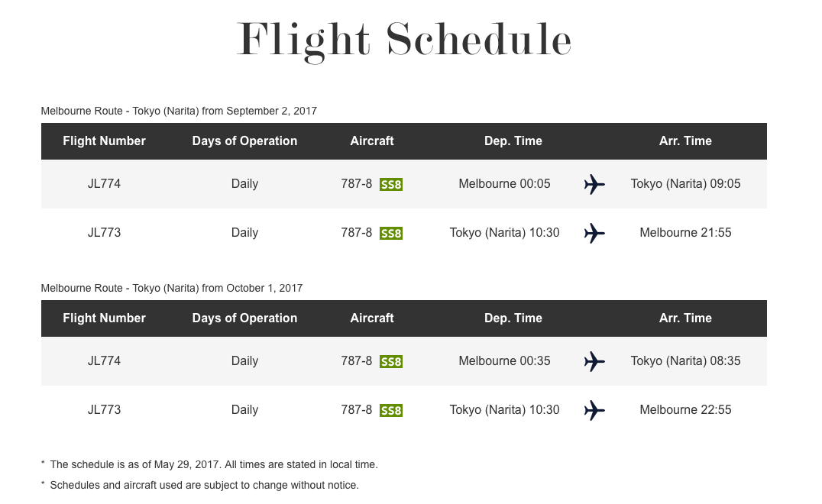Click the SS8 badge in first JL774 row
This screenshot has height=504, width=822.
click(x=391, y=184)
